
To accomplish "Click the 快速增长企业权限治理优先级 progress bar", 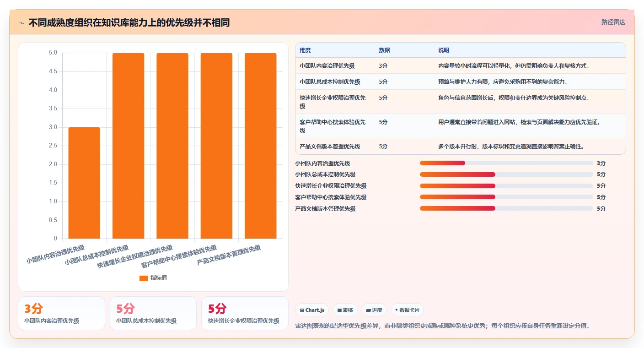I will (x=506, y=186).
